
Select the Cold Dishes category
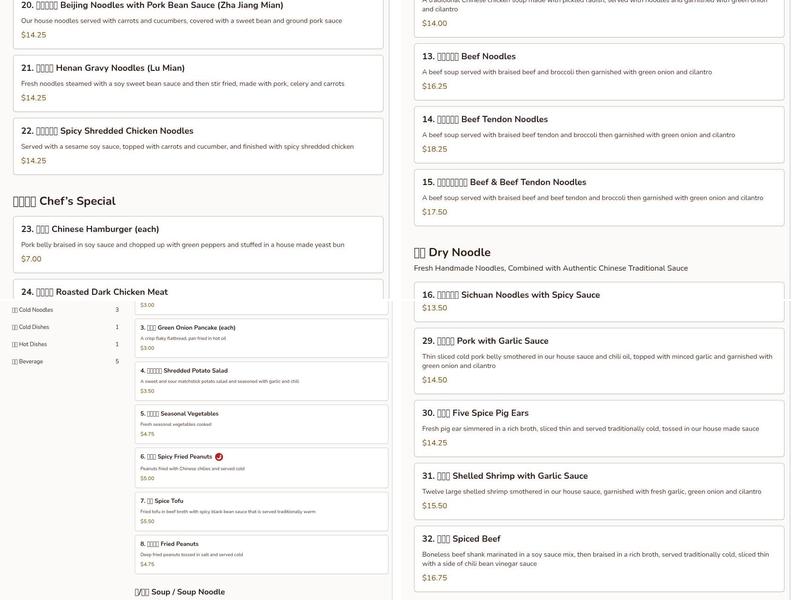tap(35, 327)
